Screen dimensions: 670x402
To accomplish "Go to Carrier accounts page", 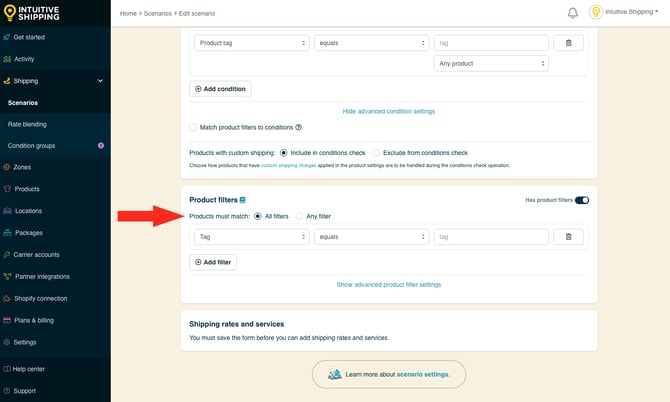I will (x=36, y=255).
